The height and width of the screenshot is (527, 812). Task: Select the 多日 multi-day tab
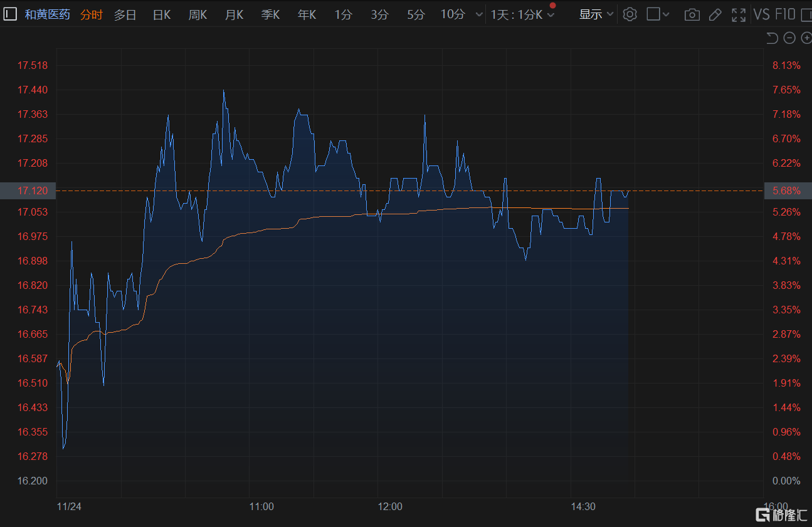(125, 14)
